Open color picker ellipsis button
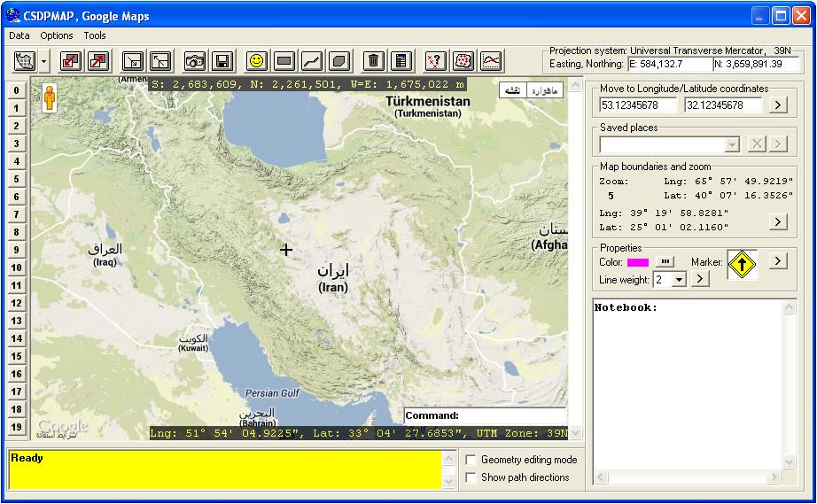Screen dimensions: 817x504 pyautogui.click(x=665, y=262)
